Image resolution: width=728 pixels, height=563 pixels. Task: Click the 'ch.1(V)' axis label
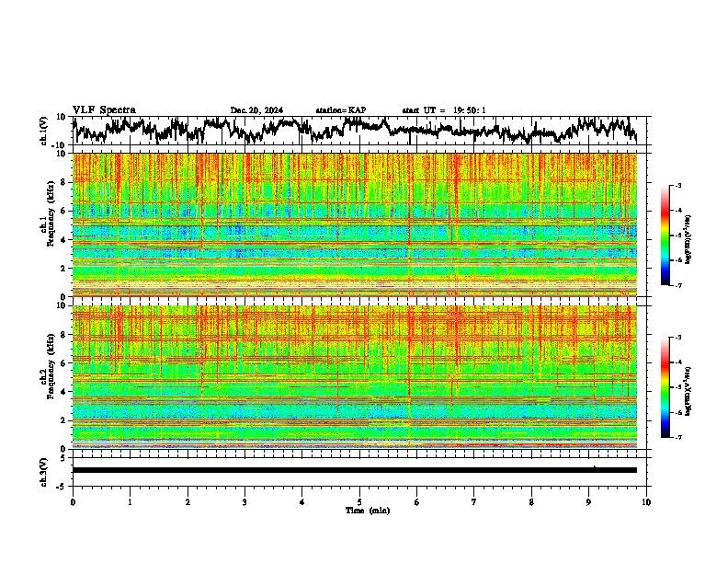(x=44, y=131)
